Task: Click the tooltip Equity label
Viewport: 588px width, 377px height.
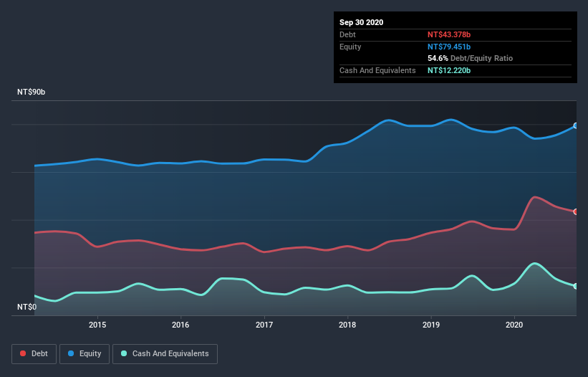Action: [x=350, y=47]
